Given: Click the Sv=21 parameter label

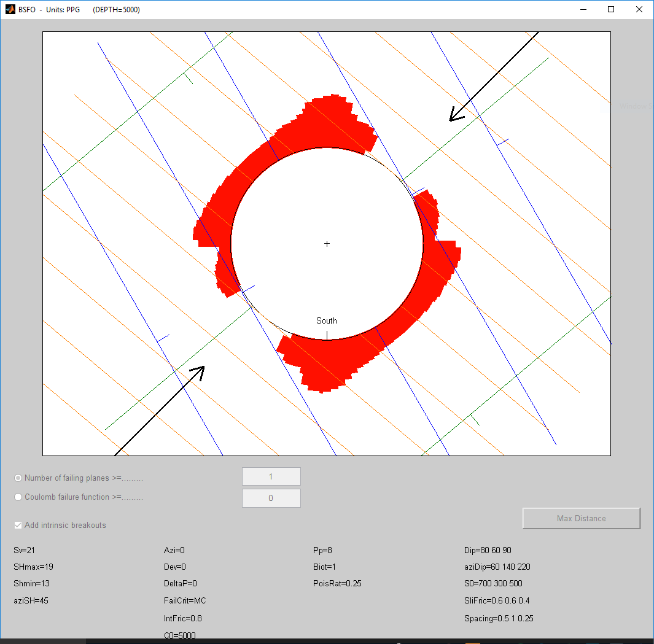Looking at the screenshot, I should (x=28, y=550).
